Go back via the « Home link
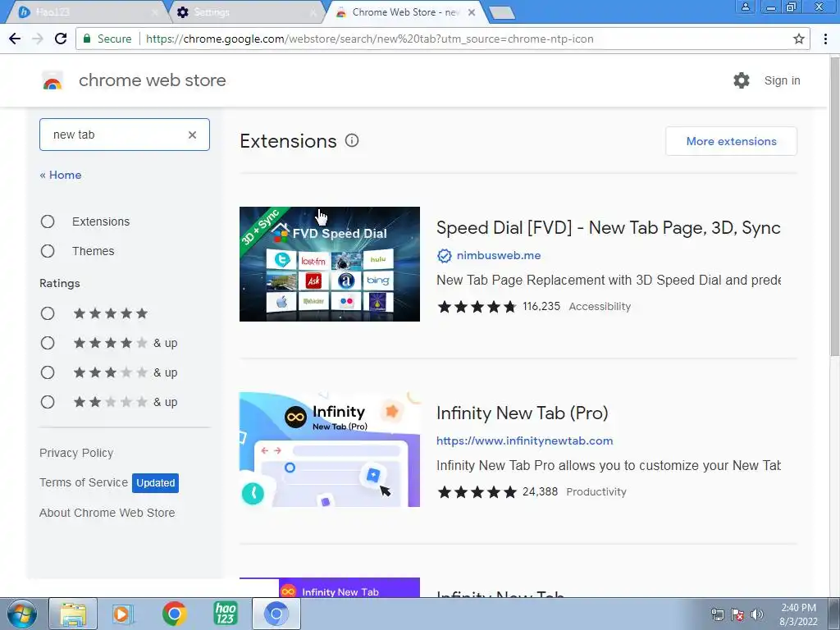This screenshot has width=840, height=630. point(61,176)
